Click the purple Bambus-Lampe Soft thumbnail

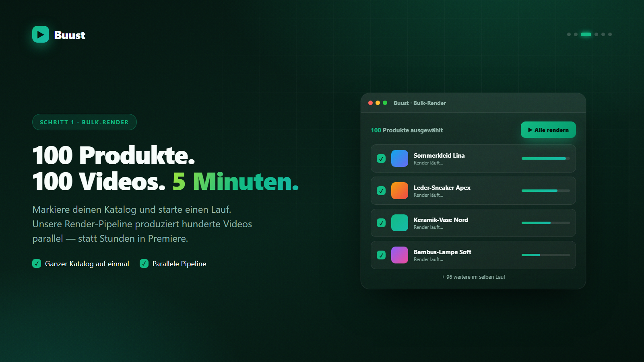[x=400, y=255]
